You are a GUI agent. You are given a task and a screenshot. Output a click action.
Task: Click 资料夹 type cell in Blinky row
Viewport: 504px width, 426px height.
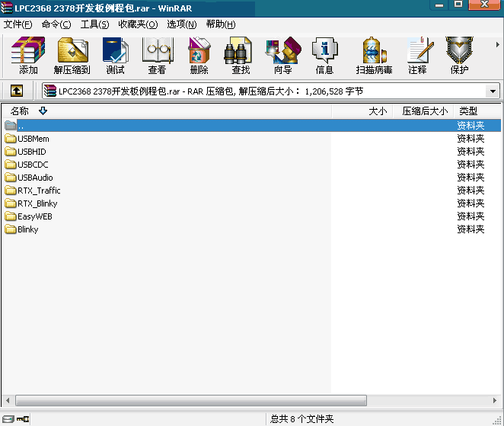pyautogui.click(x=471, y=229)
